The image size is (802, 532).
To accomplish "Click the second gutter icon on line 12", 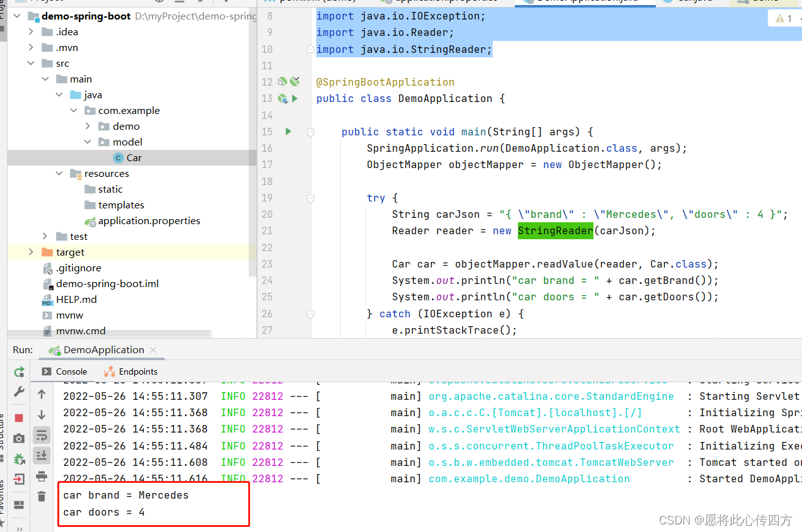I will [x=294, y=82].
